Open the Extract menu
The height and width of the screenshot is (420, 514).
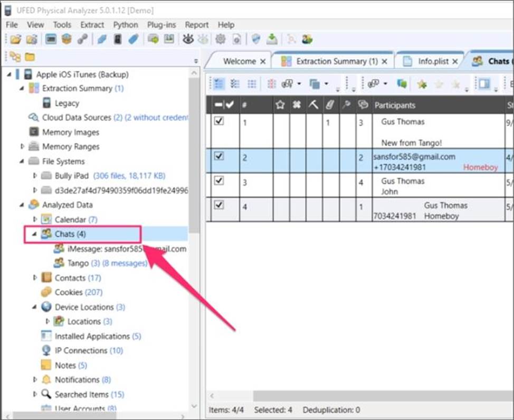click(92, 25)
